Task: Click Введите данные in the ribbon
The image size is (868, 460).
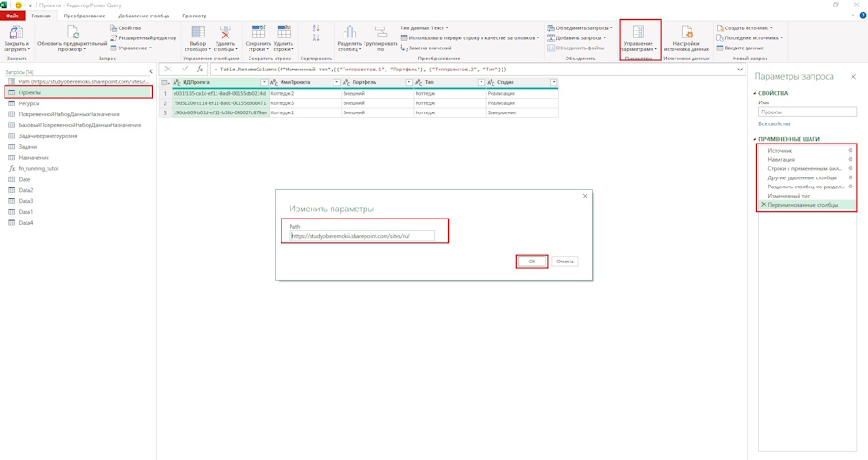Action: pyautogui.click(x=740, y=48)
